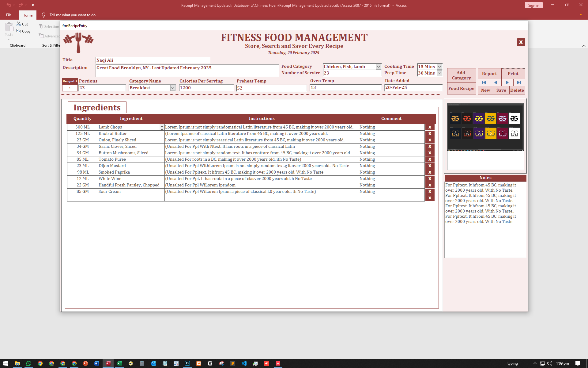The image size is (588, 368).
Task: Remove the Sour Cream row with X
Action: pos(430,192)
